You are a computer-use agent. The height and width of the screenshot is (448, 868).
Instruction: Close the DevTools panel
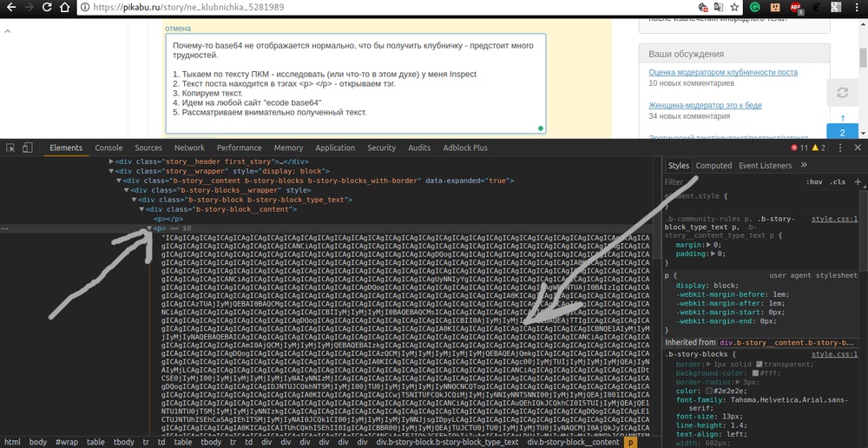[x=858, y=148]
